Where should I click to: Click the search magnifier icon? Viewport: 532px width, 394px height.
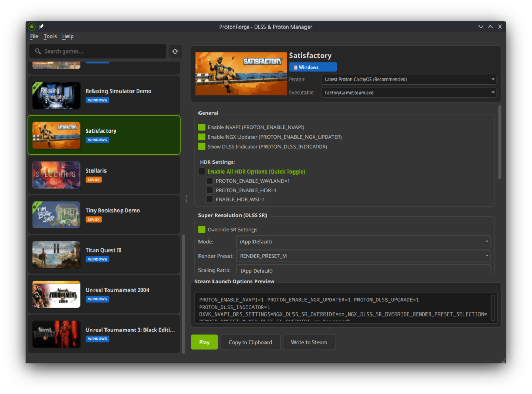(x=37, y=51)
